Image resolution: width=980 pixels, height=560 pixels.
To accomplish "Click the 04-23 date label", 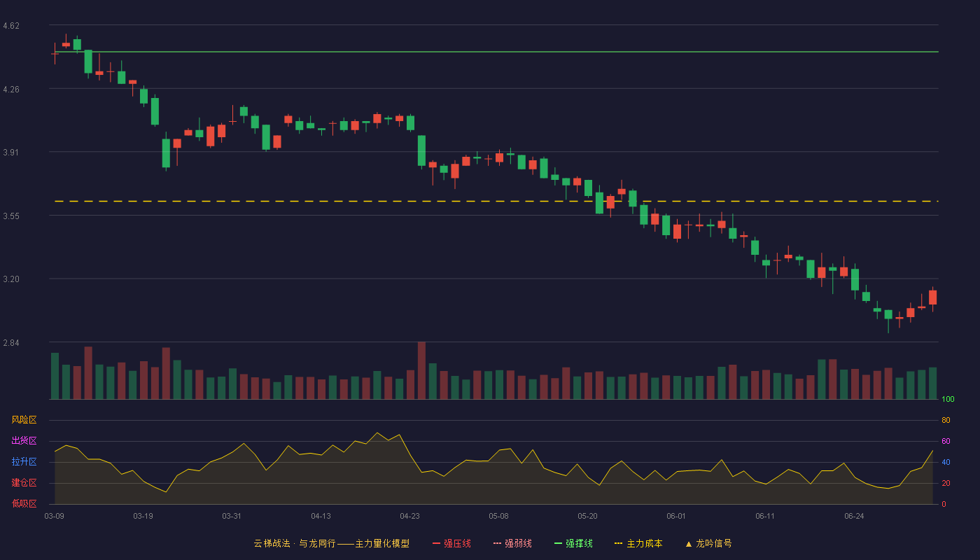I will (x=409, y=516).
